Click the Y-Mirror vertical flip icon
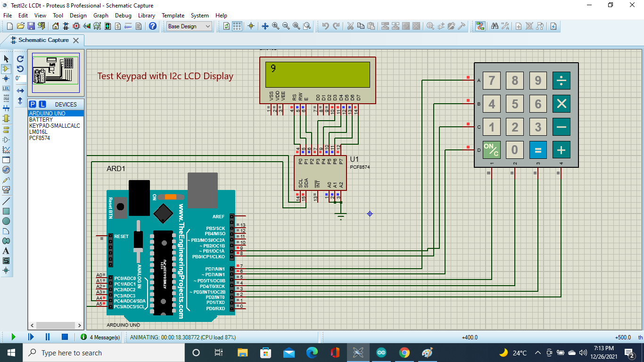 (20, 100)
